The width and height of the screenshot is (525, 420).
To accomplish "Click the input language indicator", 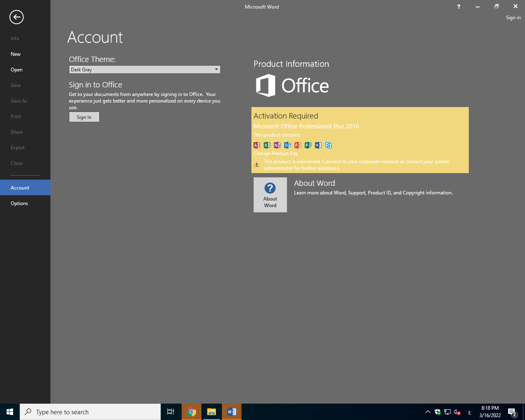I will click(x=470, y=412).
